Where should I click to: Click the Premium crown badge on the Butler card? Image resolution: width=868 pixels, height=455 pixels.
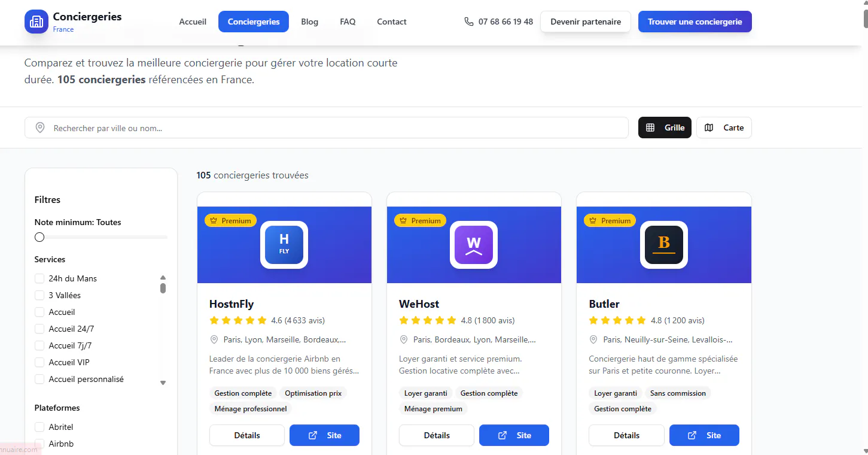tap(610, 221)
